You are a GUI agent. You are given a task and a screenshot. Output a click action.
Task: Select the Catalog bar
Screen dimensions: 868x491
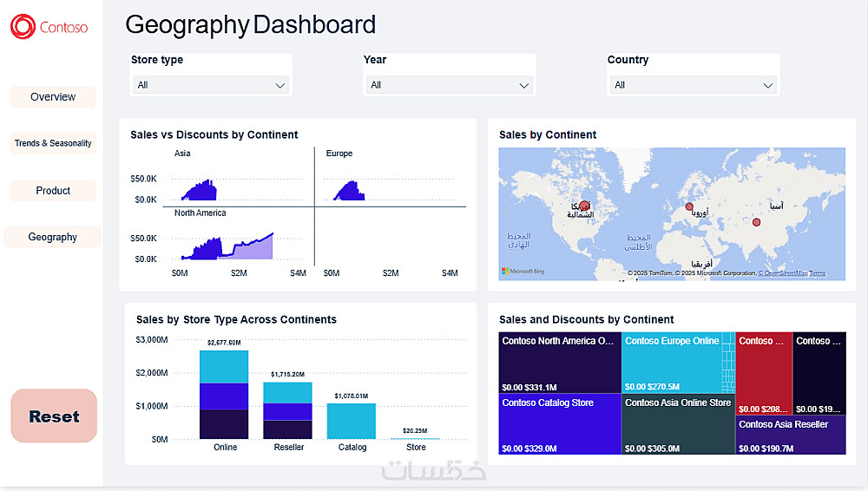(x=351, y=422)
